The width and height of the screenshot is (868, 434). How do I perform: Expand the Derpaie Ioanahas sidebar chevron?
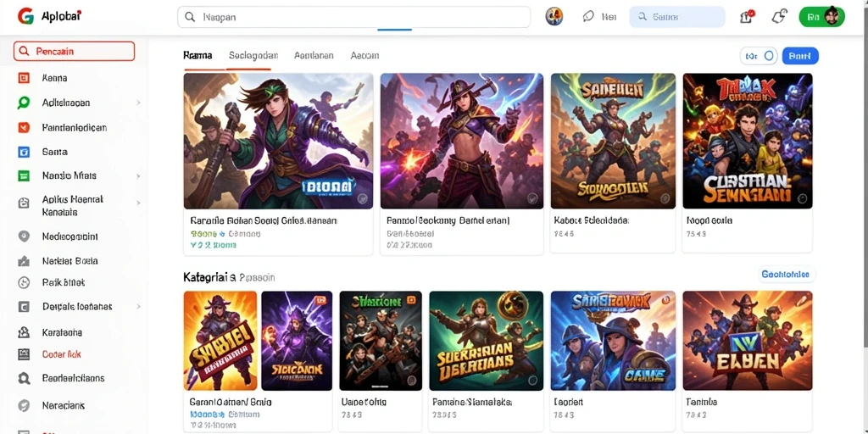[x=138, y=306]
